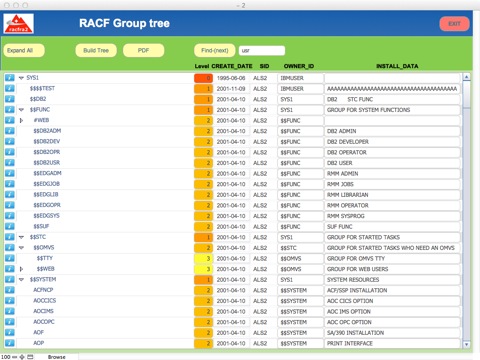
Task: Collapse the $$FUNC group node
Action: (21, 110)
